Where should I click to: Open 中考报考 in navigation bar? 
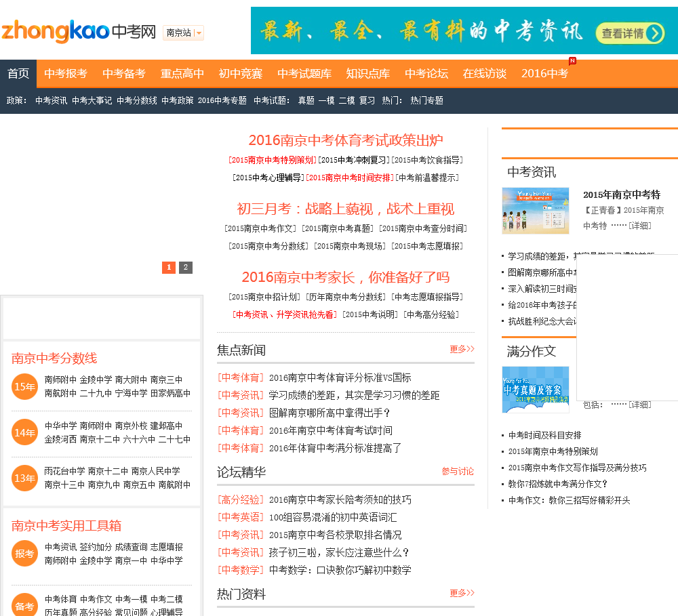point(66,73)
